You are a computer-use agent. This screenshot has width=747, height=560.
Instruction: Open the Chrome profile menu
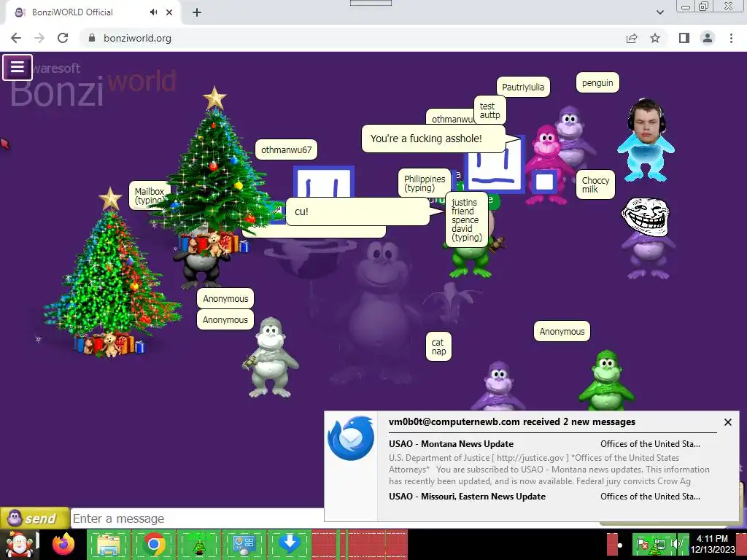[708, 38]
